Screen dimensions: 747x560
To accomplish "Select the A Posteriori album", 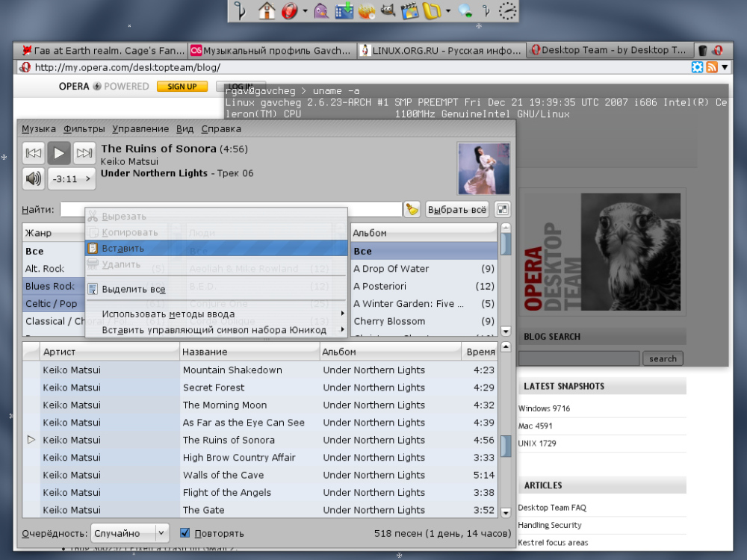I will point(424,286).
